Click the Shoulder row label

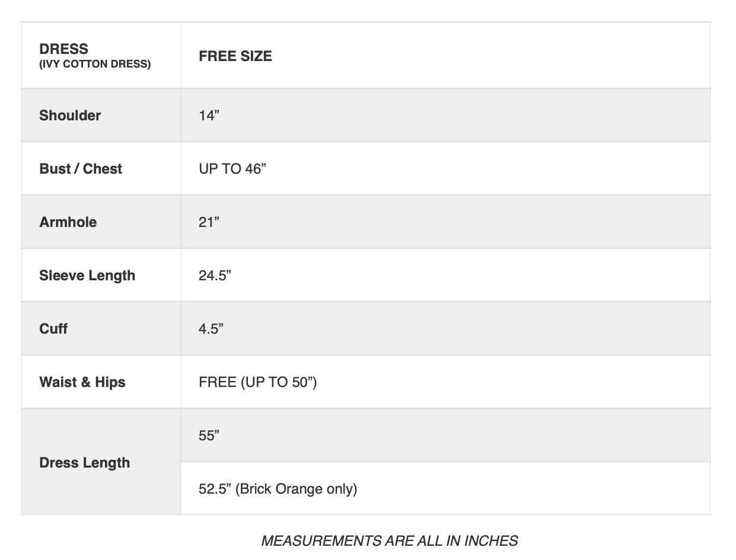tap(70, 116)
